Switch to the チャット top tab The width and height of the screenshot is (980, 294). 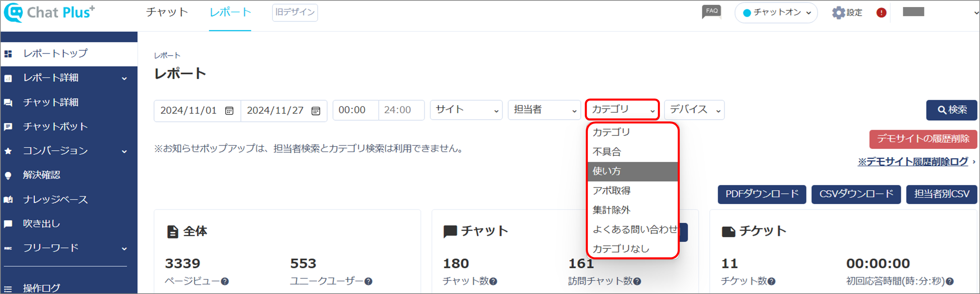167,12
